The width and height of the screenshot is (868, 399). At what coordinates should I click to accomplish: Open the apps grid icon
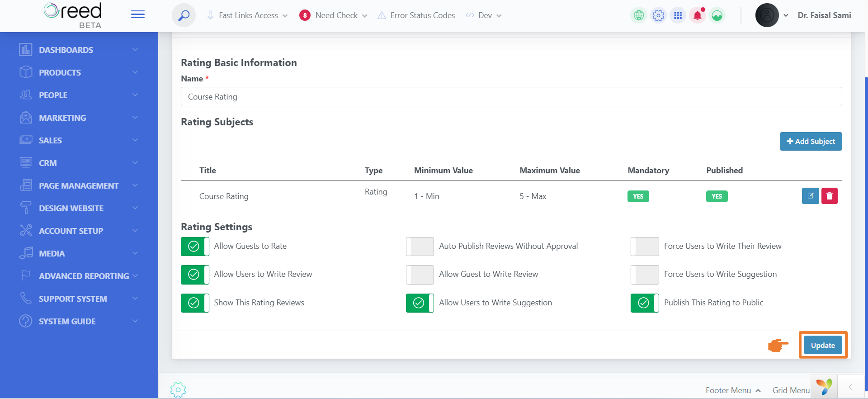click(x=678, y=15)
